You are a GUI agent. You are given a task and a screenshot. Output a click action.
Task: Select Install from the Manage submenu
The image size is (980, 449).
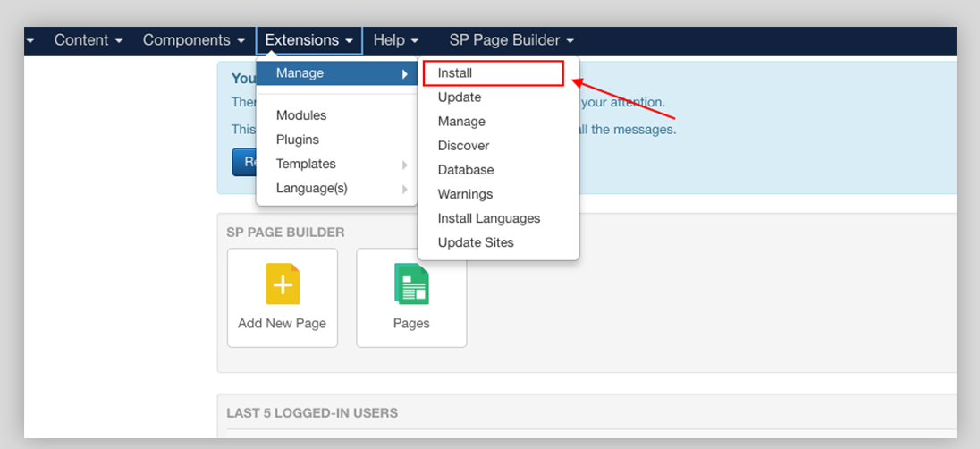[x=455, y=73]
